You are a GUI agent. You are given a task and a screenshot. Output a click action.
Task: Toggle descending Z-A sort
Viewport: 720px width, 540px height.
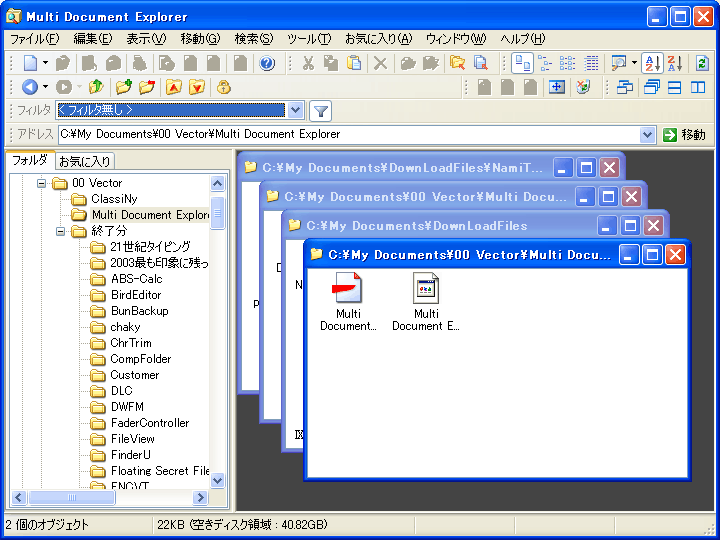pyautogui.click(x=675, y=63)
